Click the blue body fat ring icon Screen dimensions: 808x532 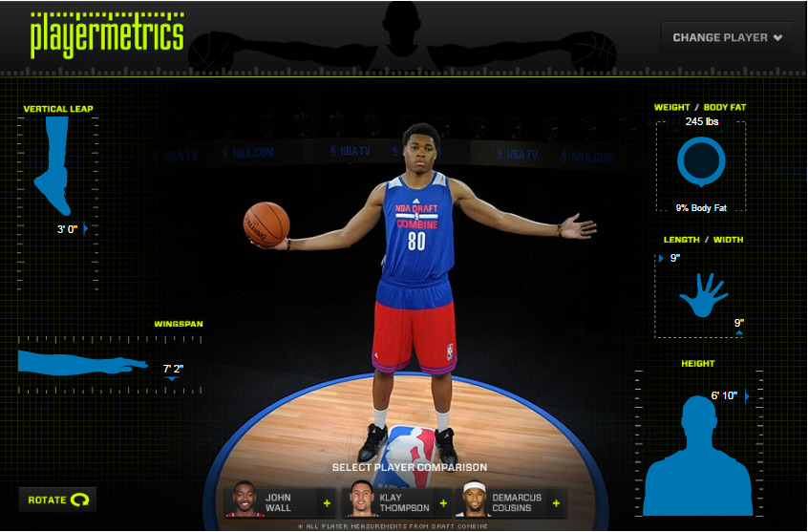tap(701, 161)
